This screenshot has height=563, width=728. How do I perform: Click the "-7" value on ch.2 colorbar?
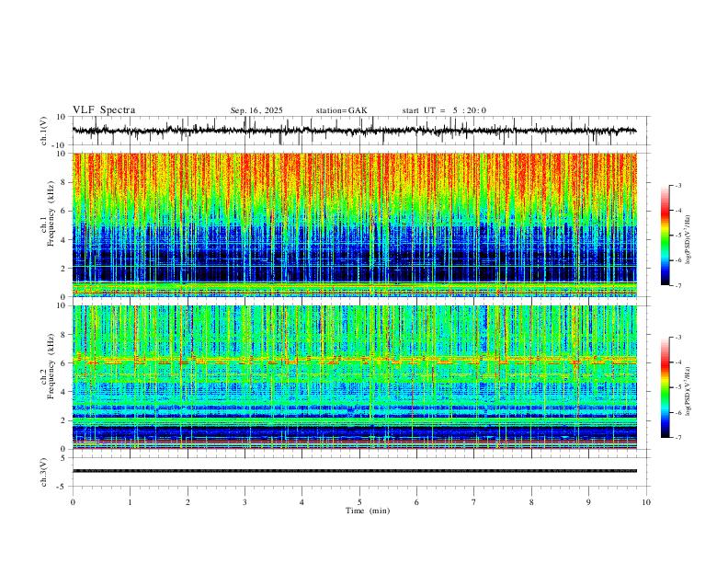pyautogui.click(x=677, y=437)
